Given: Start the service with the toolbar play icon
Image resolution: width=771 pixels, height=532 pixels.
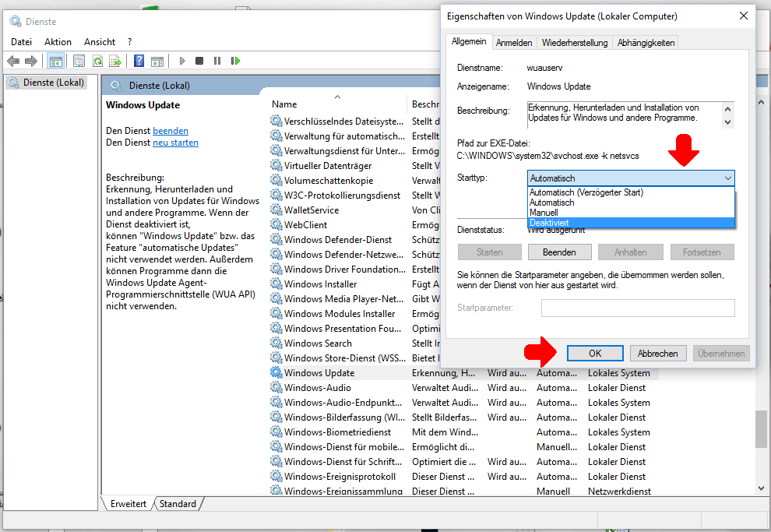Looking at the screenshot, I should pos(182,61).
